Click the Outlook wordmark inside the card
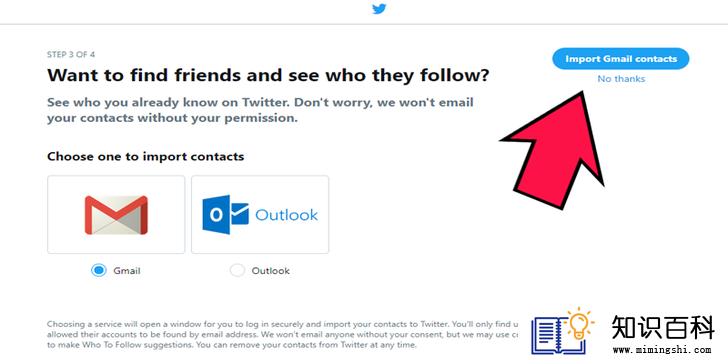Image resolution: width=728 pixels, height=364 pixels. tap(286, 215)
